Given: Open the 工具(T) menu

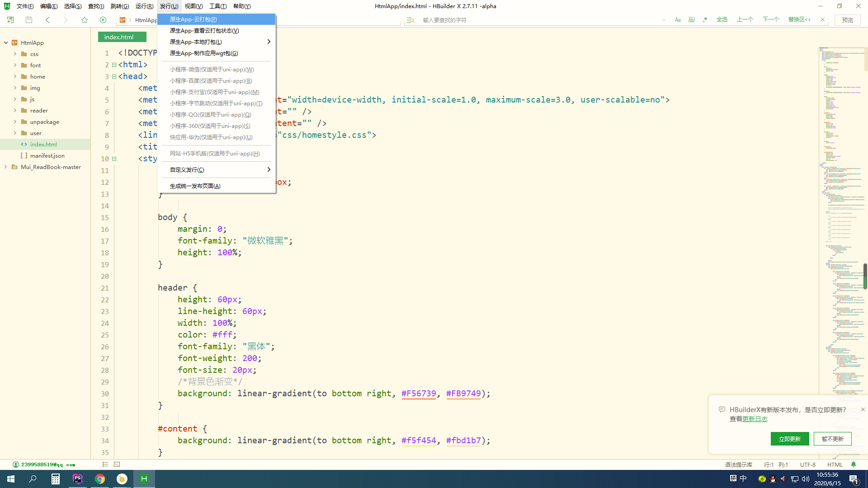Looking at the screenshot, I should pyautogui.click(x=218, y=6).
